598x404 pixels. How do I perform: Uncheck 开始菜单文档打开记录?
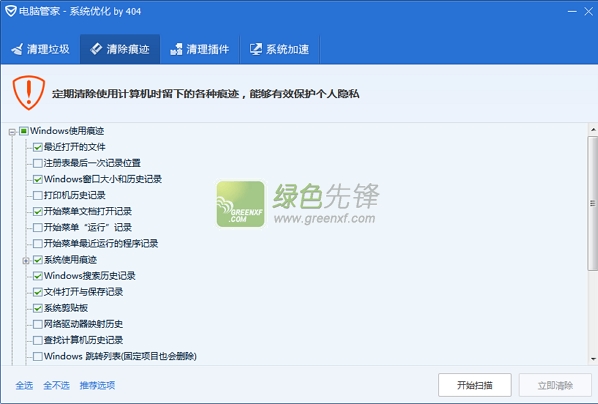pos(37,211)
